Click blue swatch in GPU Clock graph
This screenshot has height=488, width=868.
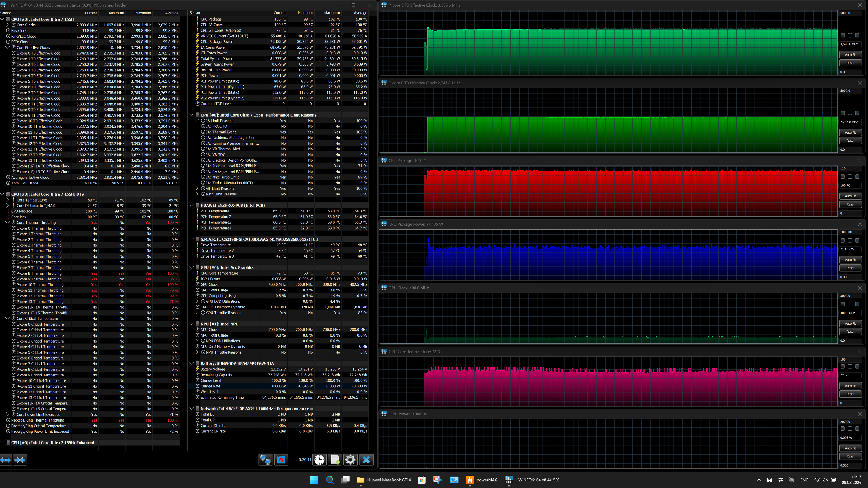point(857,304)
